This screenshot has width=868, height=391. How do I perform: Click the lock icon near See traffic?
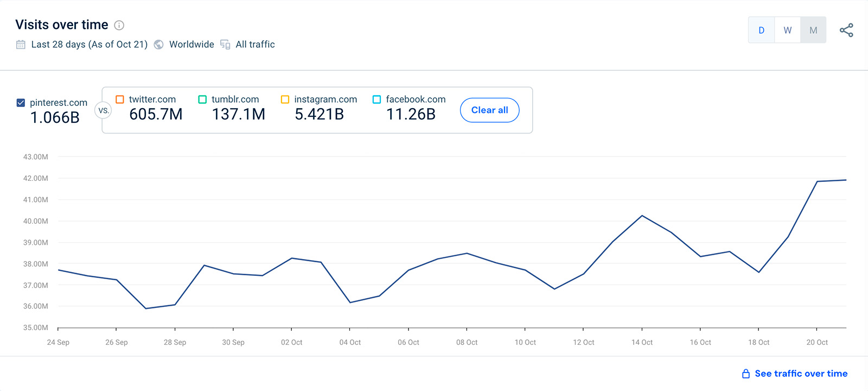click(x=746, y=374)
